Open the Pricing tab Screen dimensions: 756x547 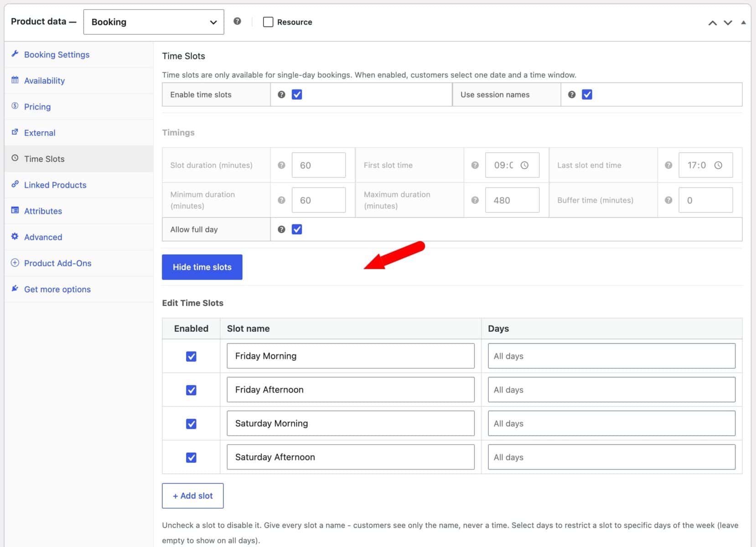tap(78, 107)
